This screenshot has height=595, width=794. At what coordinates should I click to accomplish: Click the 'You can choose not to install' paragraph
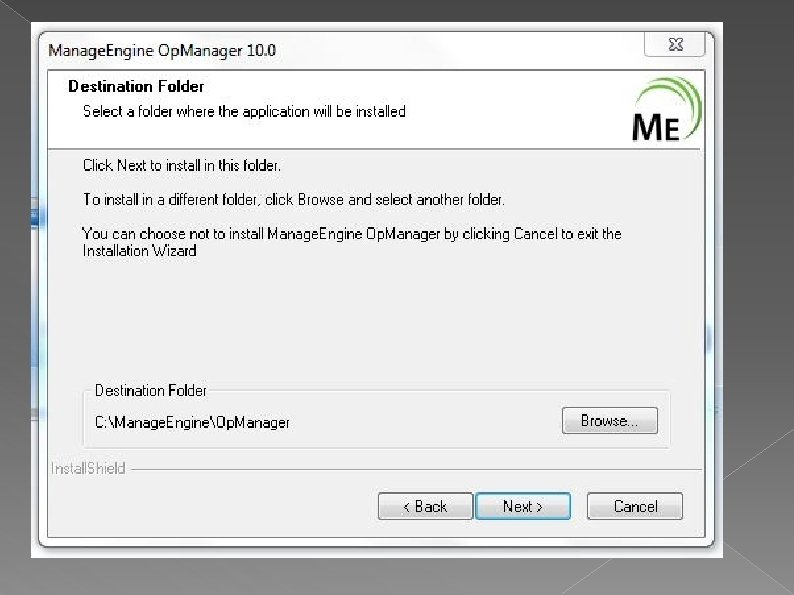pyautogui.click(x=352, y=242)
